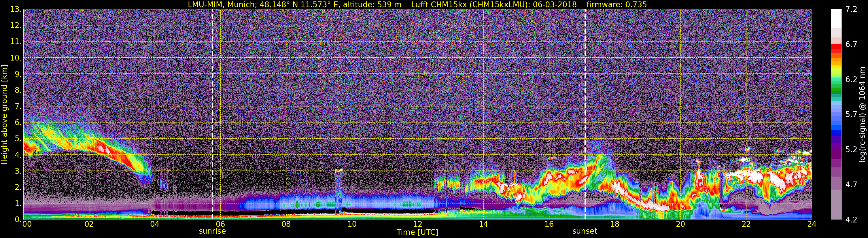This screenshot has width=868, height=238.
Task: Click the height axis tick label 7
Action: coord(18,107)
